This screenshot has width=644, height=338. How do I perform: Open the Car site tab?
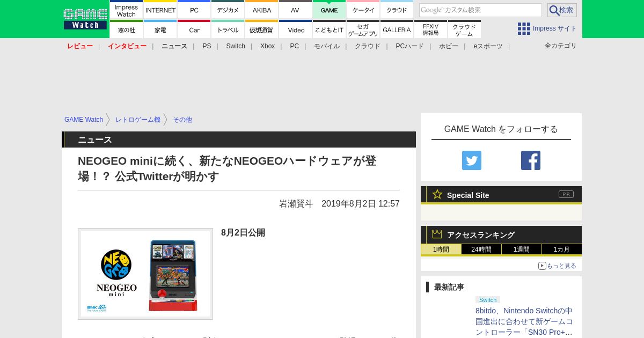point(194,30)
